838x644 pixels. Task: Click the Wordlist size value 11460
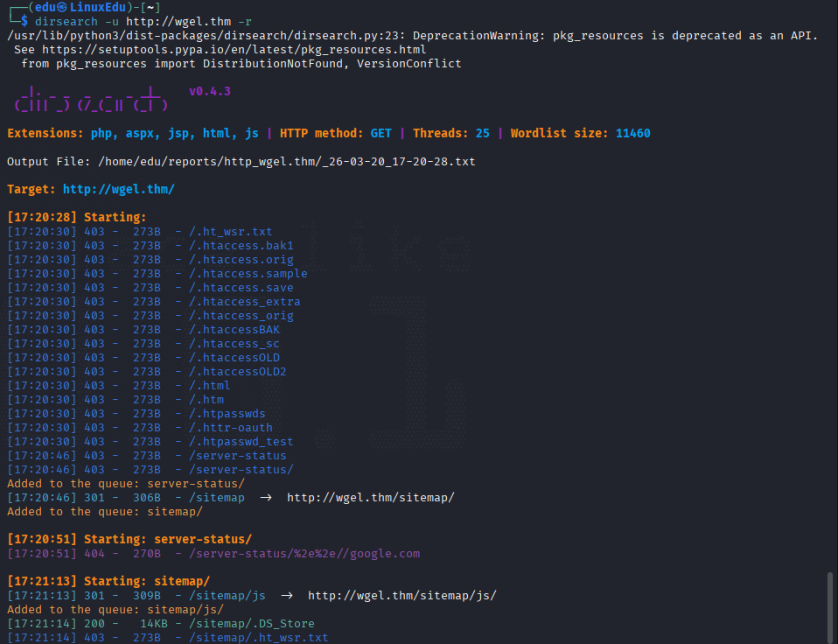pos(632,133)
